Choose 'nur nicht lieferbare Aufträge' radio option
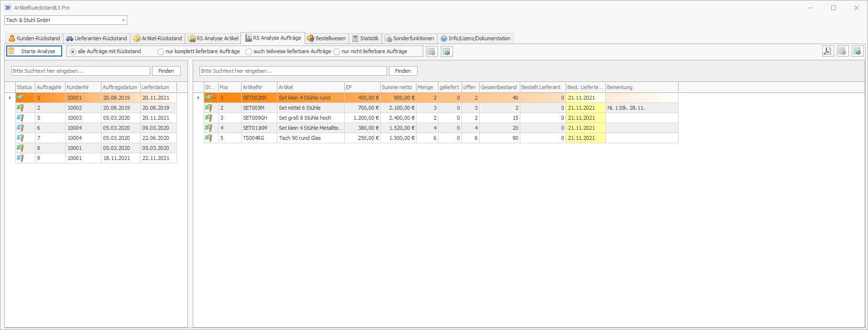868x330 pixels. (x=337, y=52)
